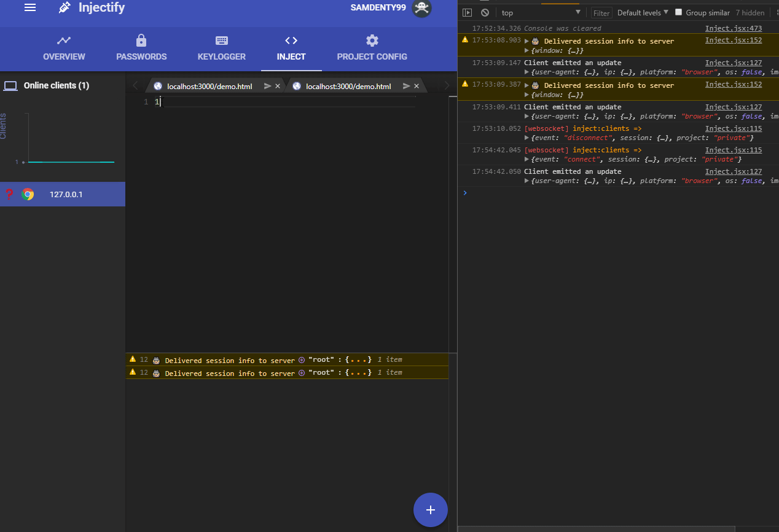The height and width of the screenshot is (532, 779).
Task: Open the top context dropdown
Action: (541, 12)
